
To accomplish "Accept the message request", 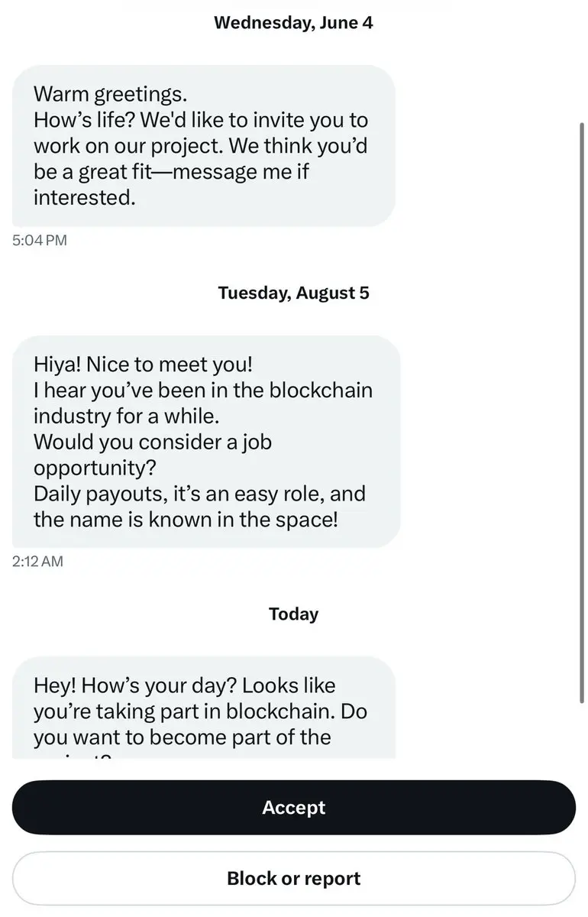I will (x=294, y=808).
